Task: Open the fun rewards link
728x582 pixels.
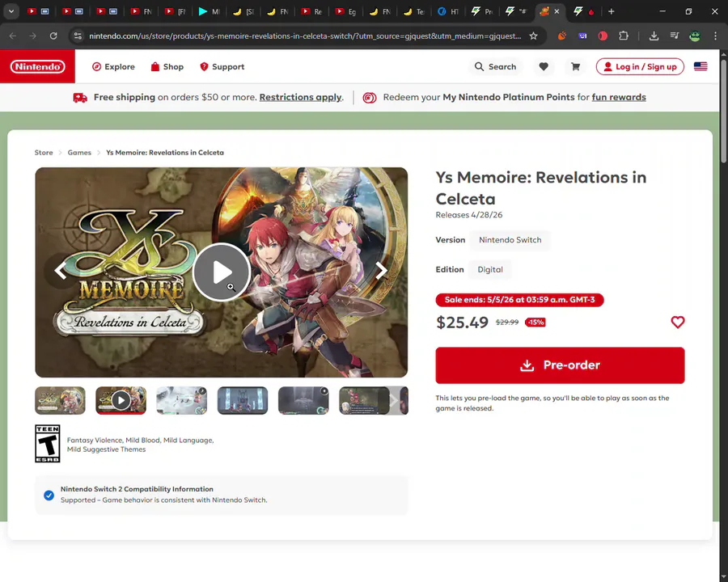Action: click(x=619, y=97)
